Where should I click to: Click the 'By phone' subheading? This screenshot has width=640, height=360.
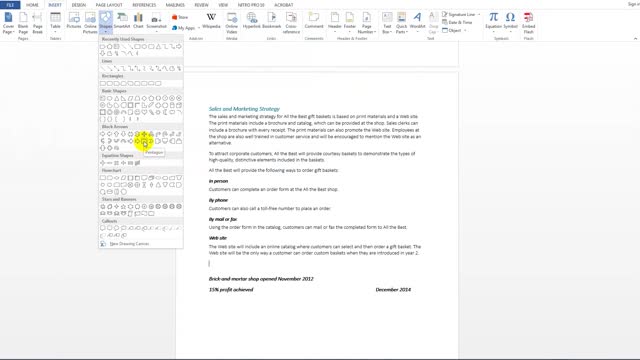(x=218, y=200)
